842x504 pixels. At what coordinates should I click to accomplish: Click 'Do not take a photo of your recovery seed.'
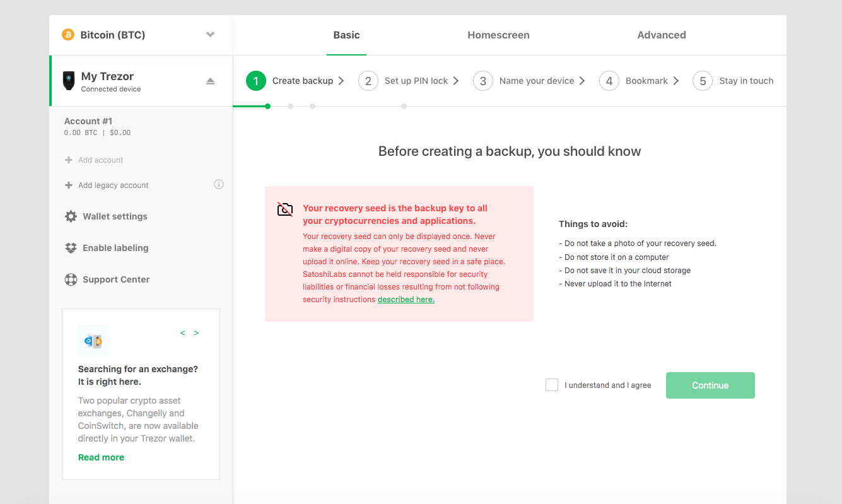click(638, 243)
